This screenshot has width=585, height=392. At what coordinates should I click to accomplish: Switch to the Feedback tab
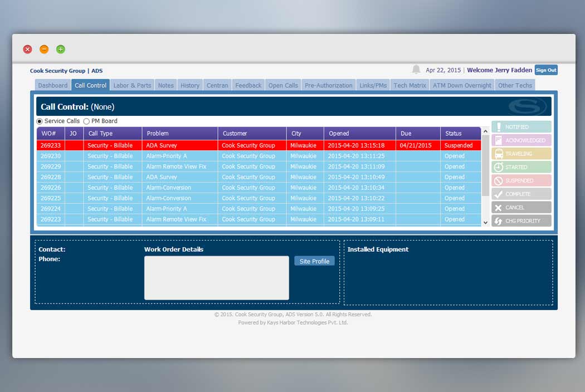coord(248,85)
